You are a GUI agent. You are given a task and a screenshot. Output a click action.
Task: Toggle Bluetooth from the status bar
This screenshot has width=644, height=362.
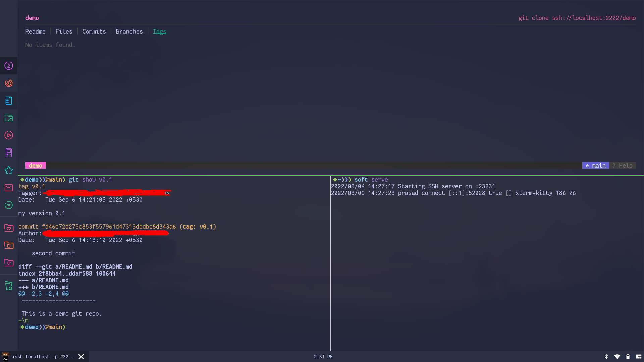606,357
